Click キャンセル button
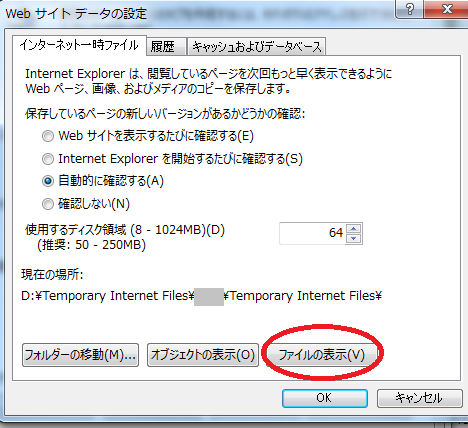 tap(420, 398)
